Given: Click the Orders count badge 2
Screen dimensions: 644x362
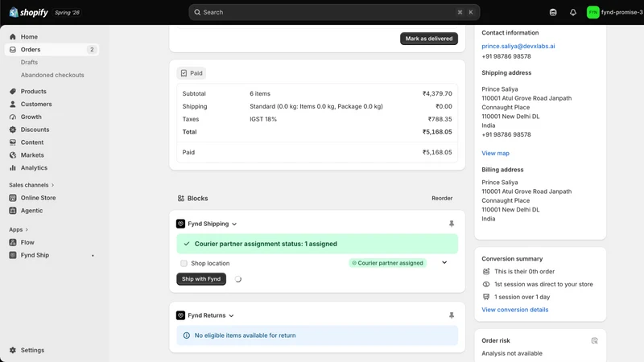Looking at the screenshot, I should pos(92,49).
